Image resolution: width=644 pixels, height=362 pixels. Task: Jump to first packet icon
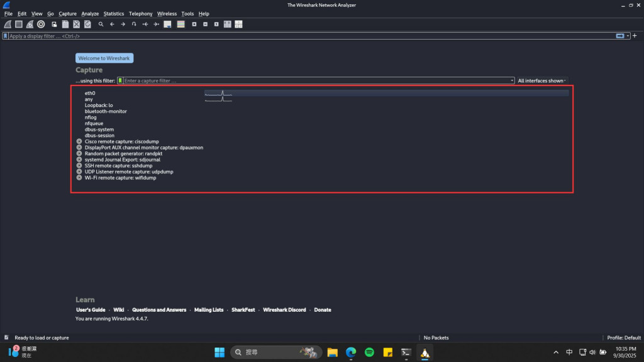(x=145, y=25)
